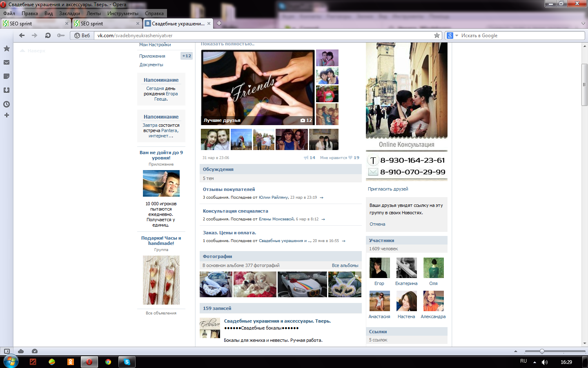Screen dimensions: 588x368
Task: Open Приложения link in left menu
Action: pyautogui.click(x=152, y=56)
